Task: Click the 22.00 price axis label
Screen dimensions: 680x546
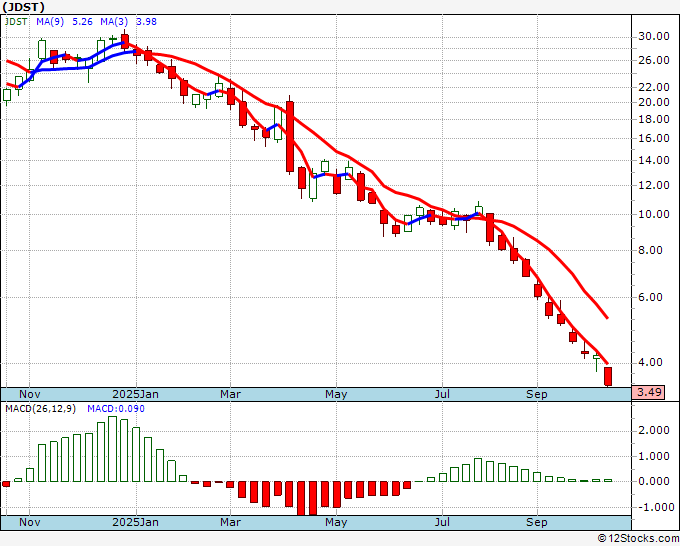Action: tap(654, 87)
